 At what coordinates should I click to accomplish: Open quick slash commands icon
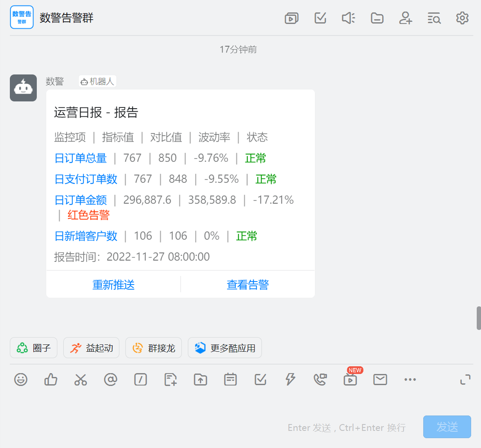[140, 380]
